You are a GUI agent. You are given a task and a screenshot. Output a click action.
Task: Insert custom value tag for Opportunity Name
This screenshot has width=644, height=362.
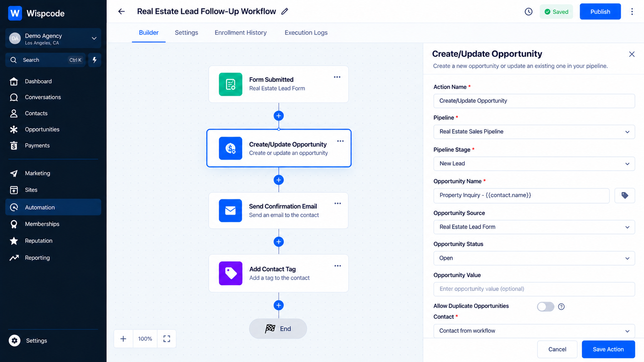[625, 195]
